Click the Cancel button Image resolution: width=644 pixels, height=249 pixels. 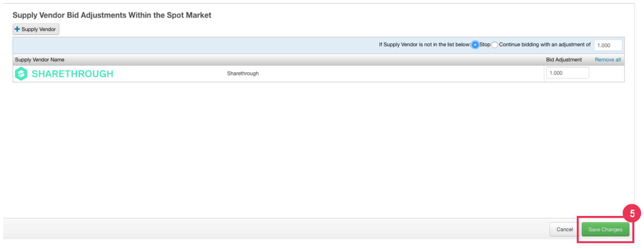[564, 230]
